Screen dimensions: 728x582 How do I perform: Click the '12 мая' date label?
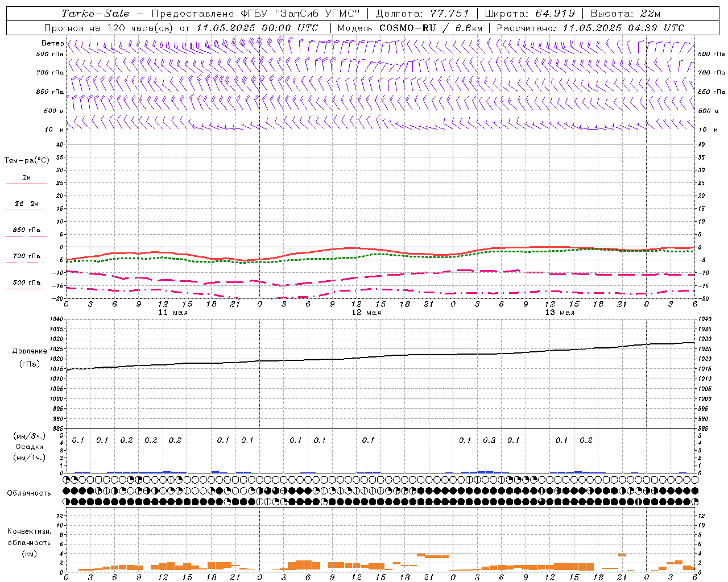366,313
